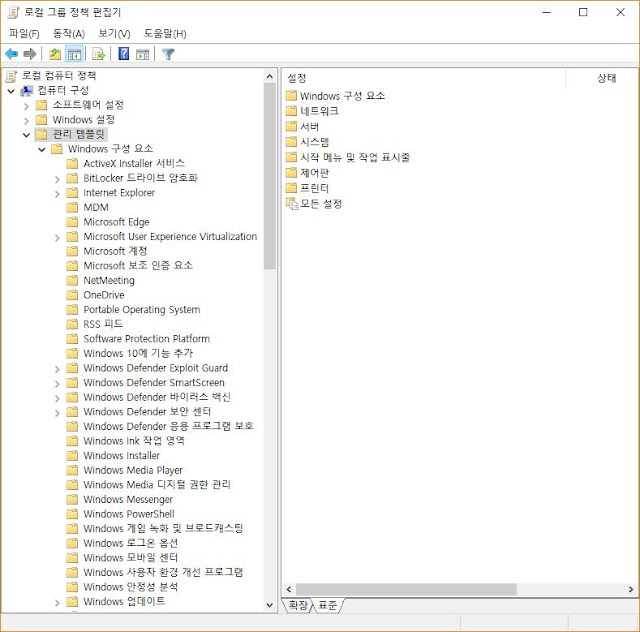The width and height of the screenshot is (640, 632).
Task: Click the 로컬 컴퓨터 정책 root icon
Action: click(12, 76)
